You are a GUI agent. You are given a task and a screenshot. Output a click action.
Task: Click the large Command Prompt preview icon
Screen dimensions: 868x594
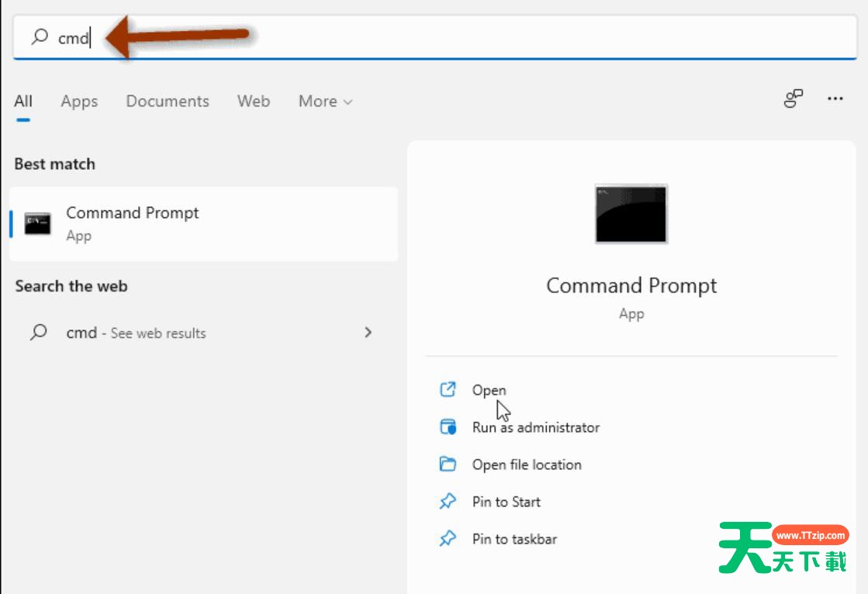click(631, 214)
